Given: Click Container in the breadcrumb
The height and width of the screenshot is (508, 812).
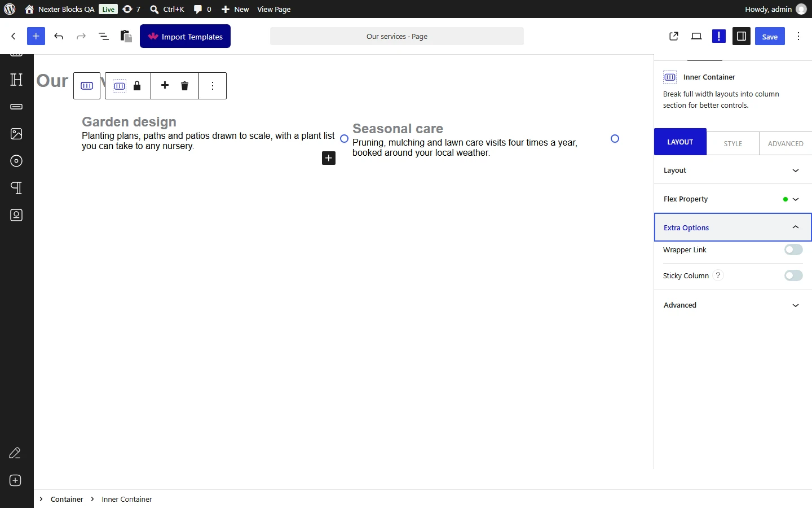Looking at the screenshot, I should [67, 499].
